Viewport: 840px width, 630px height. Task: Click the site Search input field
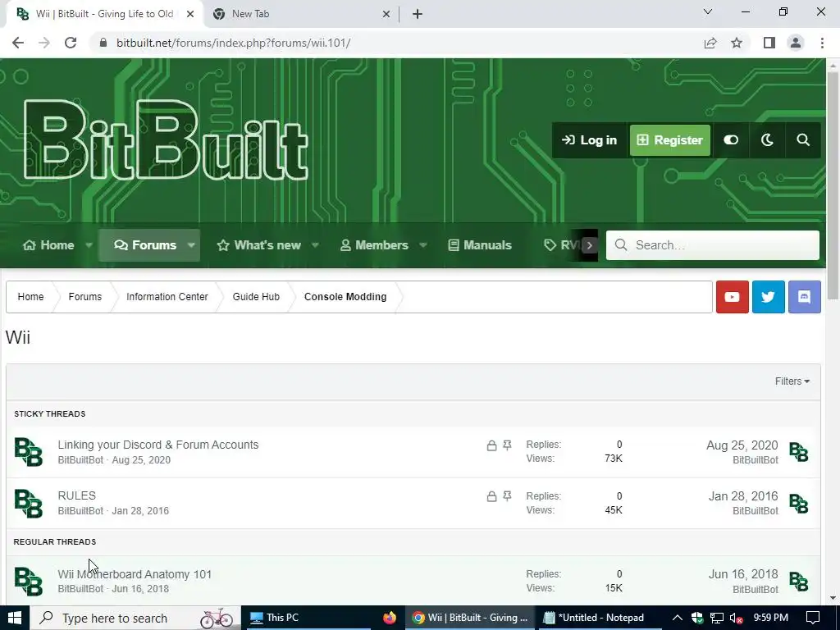point(713,245)
